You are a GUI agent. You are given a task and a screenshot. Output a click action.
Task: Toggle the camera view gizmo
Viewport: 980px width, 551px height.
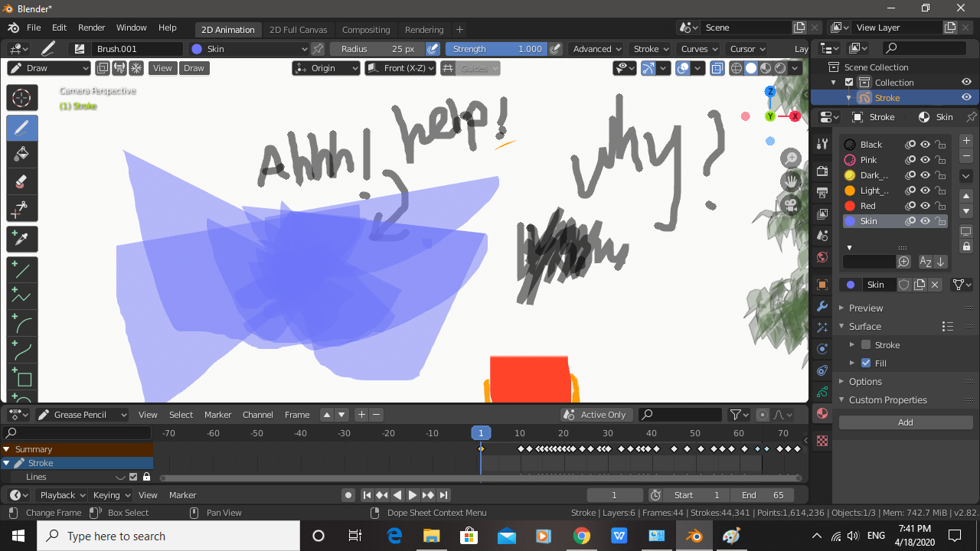(791, 204)
